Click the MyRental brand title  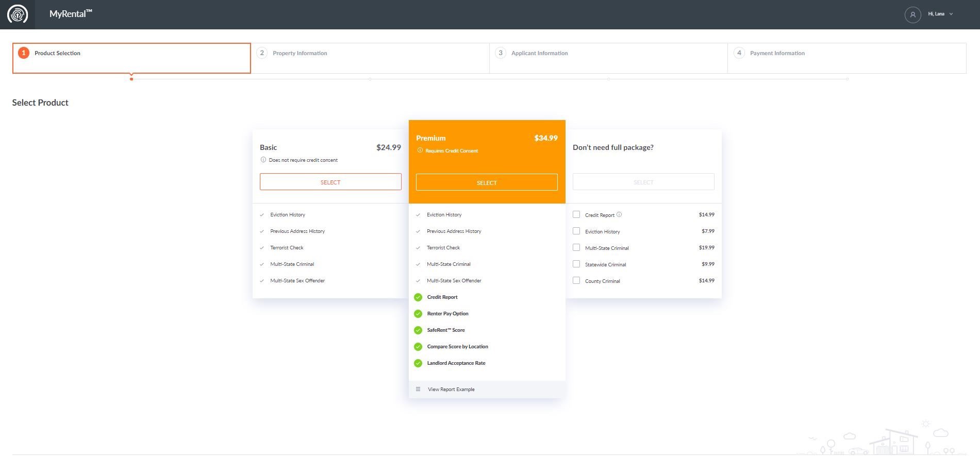(x=71, y=14)
